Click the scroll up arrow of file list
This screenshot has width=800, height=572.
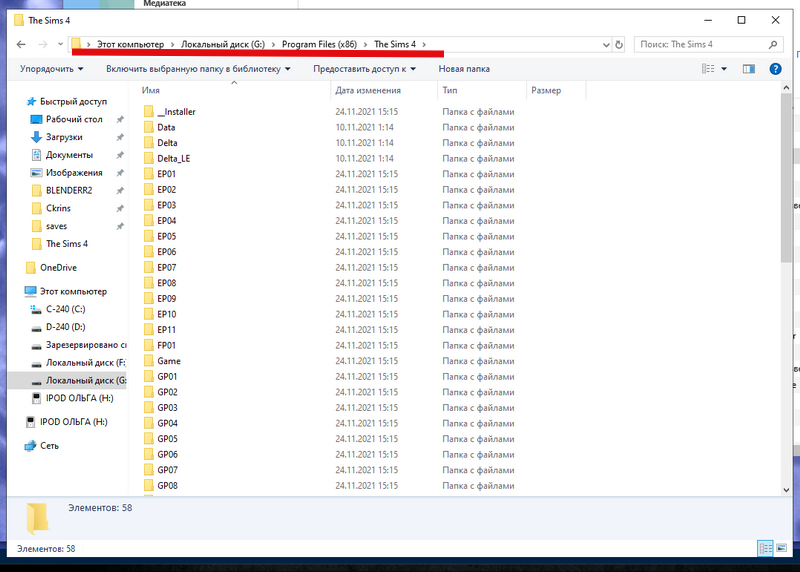tap(786, 88)
